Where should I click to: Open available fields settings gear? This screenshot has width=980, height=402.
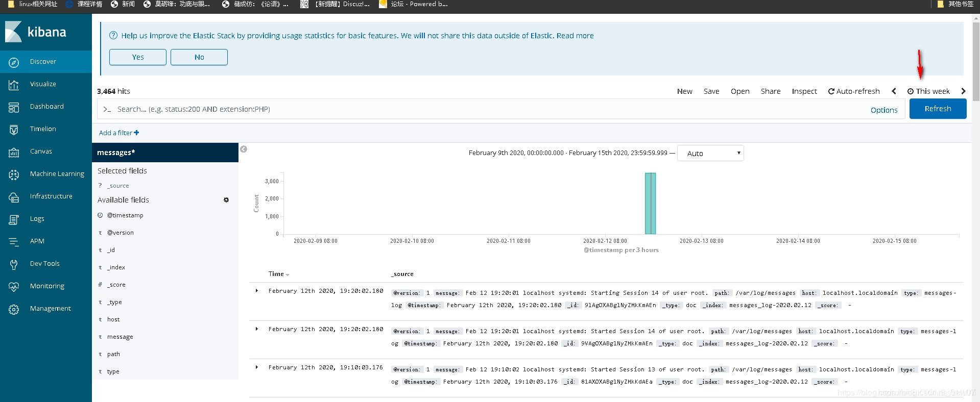click(x=226, y=200)
